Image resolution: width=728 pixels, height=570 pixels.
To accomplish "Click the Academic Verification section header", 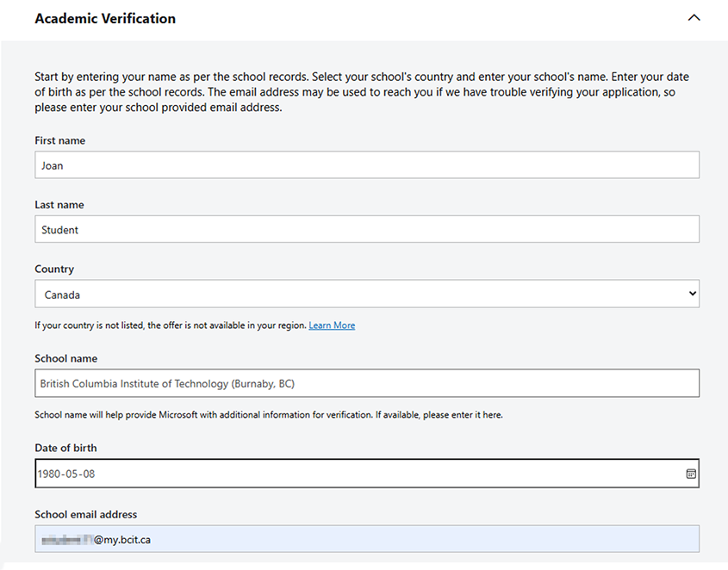I will (105, 17).
